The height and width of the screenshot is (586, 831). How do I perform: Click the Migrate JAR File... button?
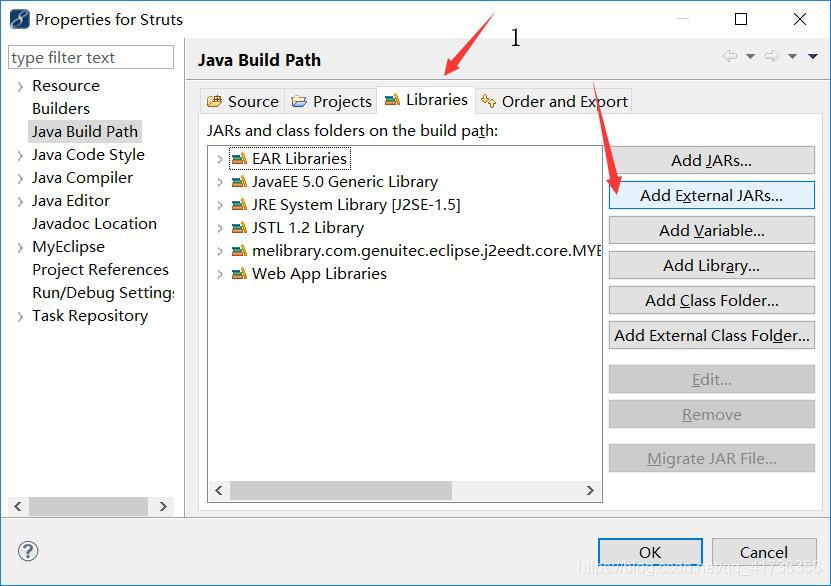coord(711,458)
